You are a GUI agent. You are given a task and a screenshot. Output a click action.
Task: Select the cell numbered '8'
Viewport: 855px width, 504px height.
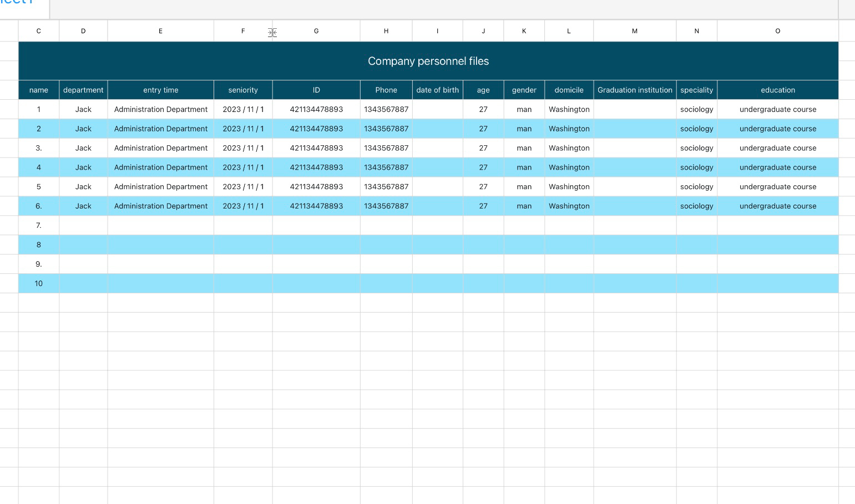(x=39, y=245)
